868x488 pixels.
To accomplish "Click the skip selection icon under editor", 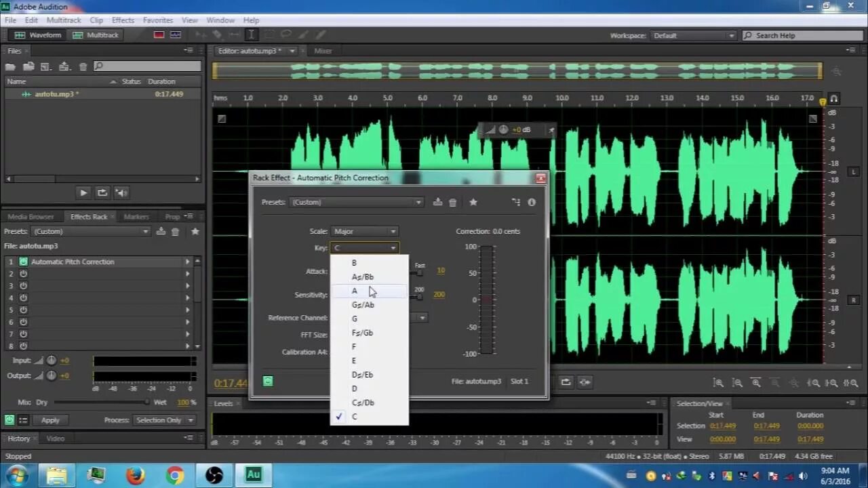I will 585,382.
